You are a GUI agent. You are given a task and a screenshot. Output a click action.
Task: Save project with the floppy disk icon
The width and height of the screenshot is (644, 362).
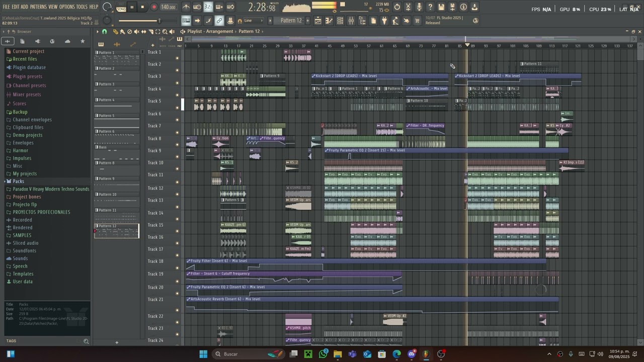click(441, 7)
